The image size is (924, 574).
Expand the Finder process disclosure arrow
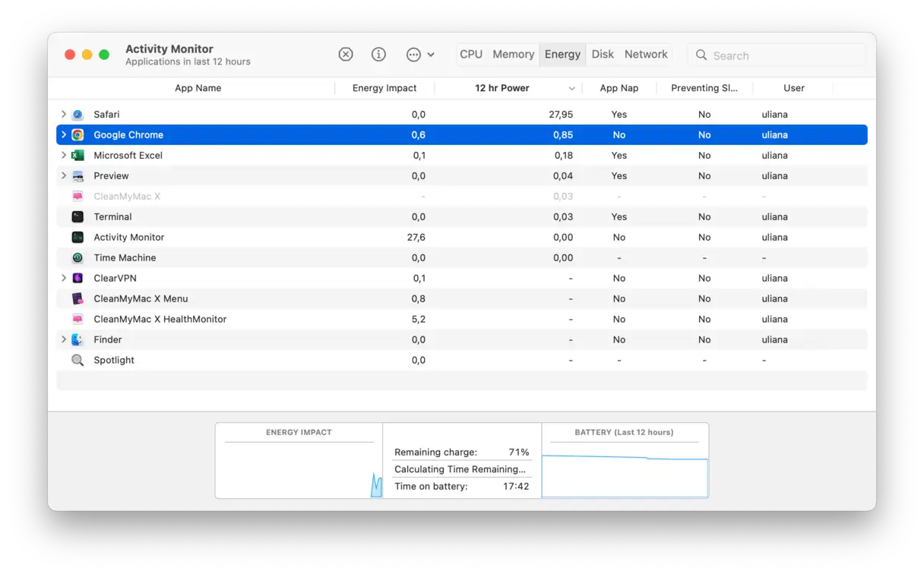[x=64, y=340]
